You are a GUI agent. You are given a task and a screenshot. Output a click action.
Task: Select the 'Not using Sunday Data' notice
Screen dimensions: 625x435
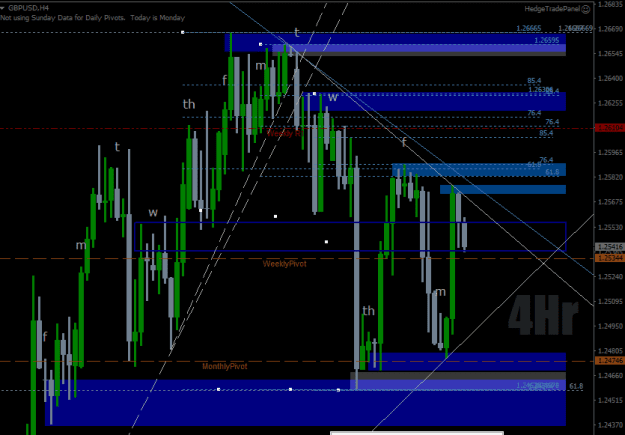coord(92,18)
